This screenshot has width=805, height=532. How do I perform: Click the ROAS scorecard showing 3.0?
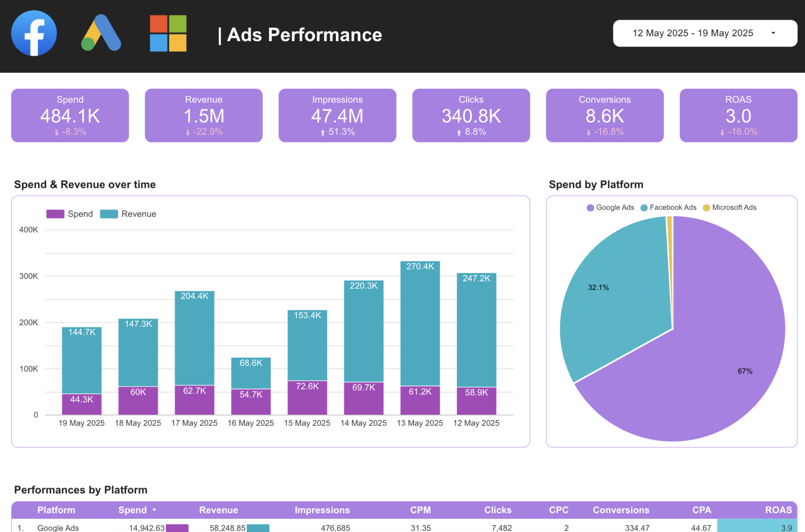[x=738, y=115]
